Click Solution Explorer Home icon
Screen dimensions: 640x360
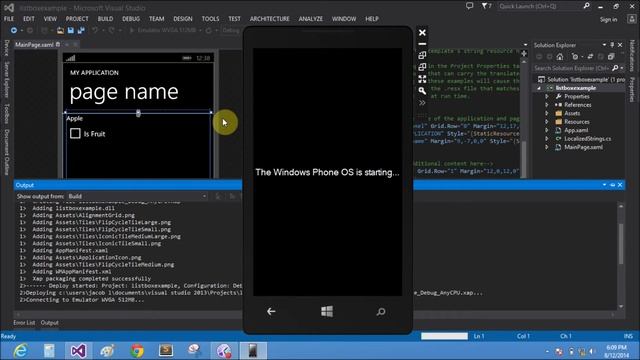(560, 57)
